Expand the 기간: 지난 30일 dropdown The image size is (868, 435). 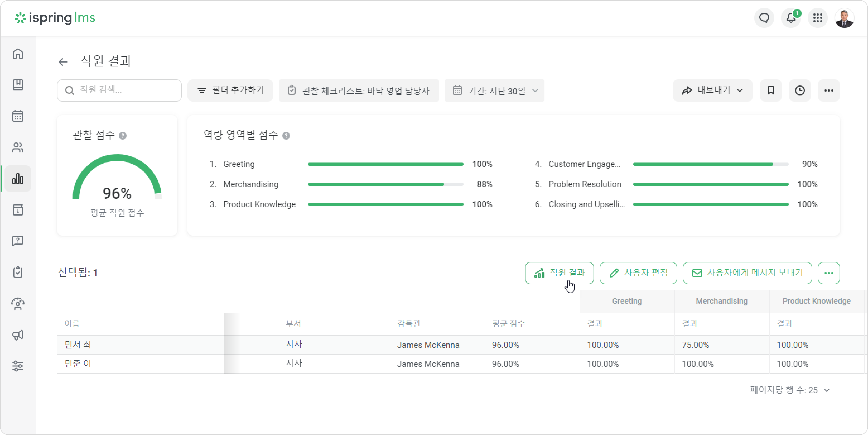[x=494, y=90]
